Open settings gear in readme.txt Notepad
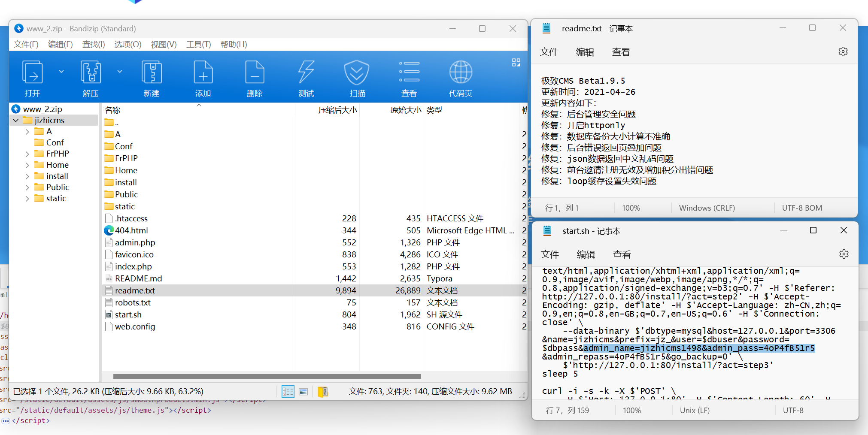The image size is (868, 435). pyautogui.click(x=843, y=52)
